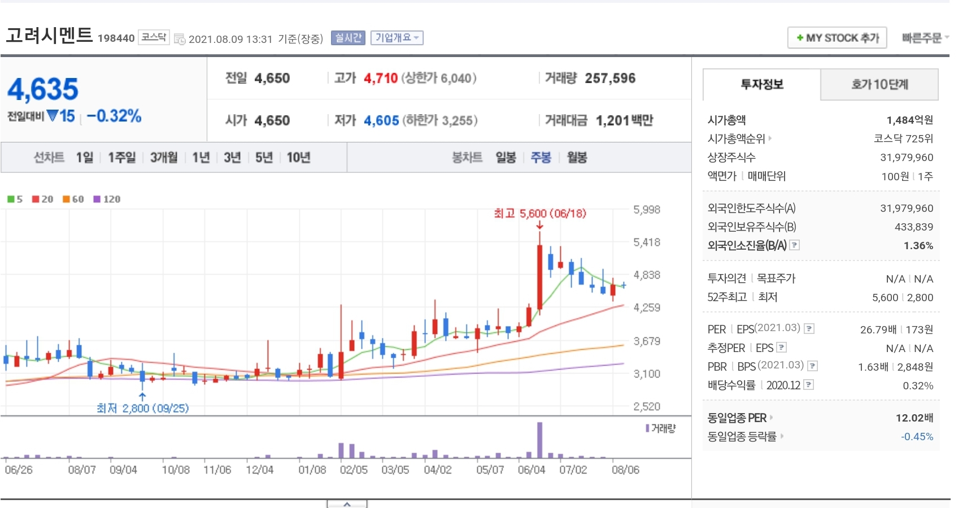Expand the 시가총액순위 arrow link
980x508 pixels.
pyautogui.click(x=739, y=138)
